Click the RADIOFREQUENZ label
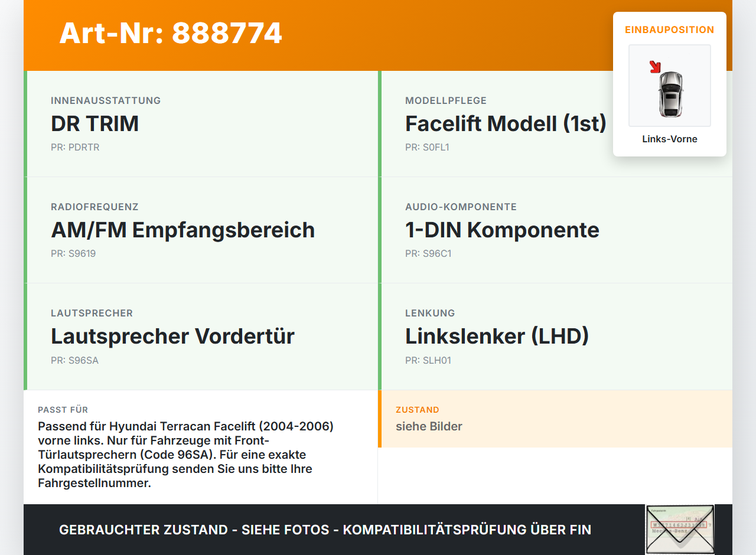 [x=94, y=207]
